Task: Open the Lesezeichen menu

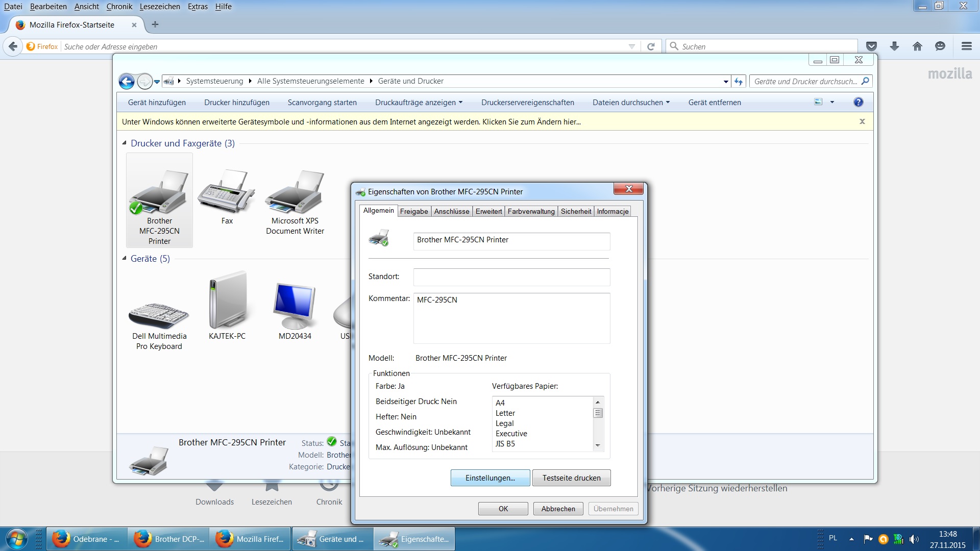Action: click(160, 7)
